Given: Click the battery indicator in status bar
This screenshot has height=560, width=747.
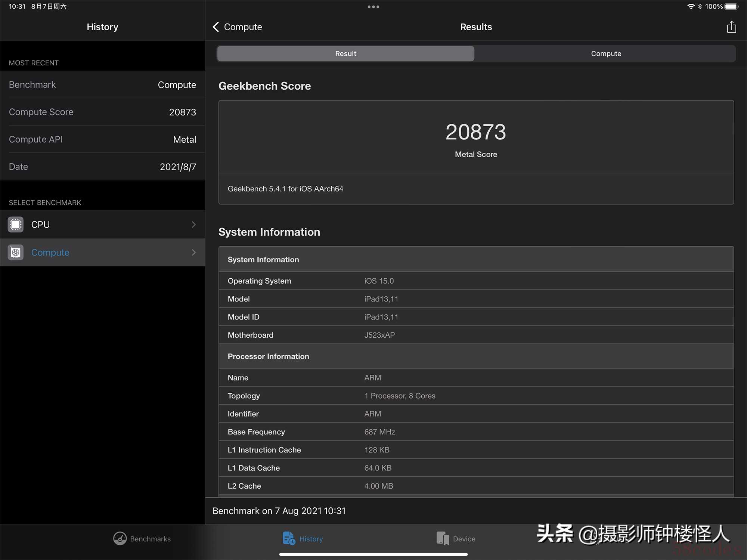Looking at the screenshot, I should pos(731,7).
